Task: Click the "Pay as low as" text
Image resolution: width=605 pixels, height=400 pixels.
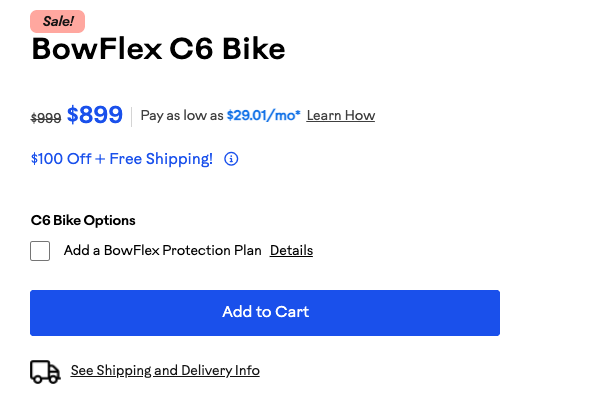Action: pos(182,116)
